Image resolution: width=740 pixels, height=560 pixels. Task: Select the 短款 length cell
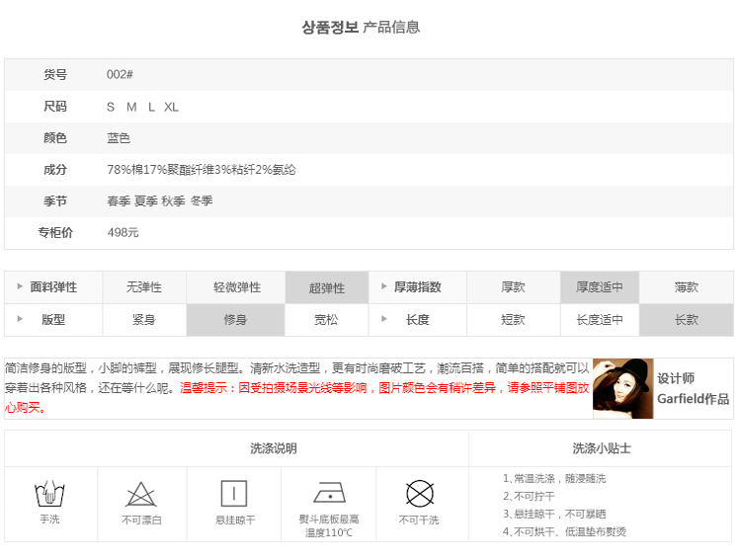(514, 320)
